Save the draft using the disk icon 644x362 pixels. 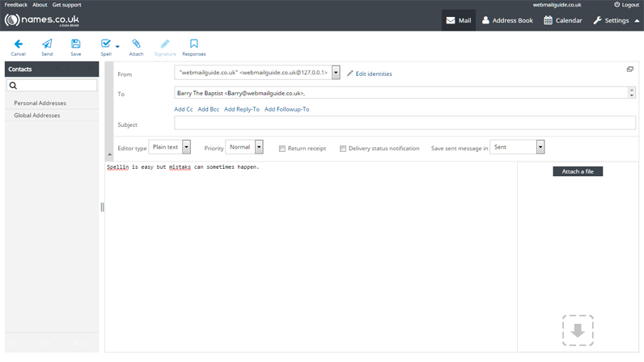pos(75,48)
